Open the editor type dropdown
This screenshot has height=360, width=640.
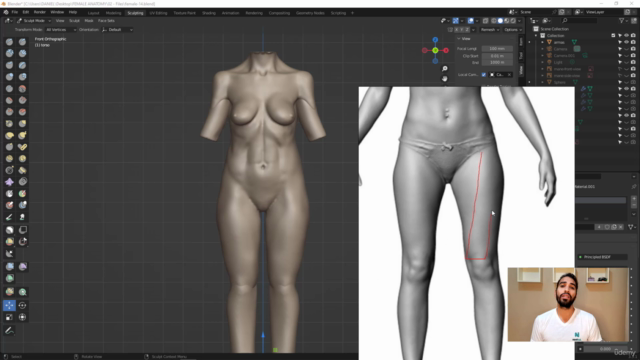(8, 21)
